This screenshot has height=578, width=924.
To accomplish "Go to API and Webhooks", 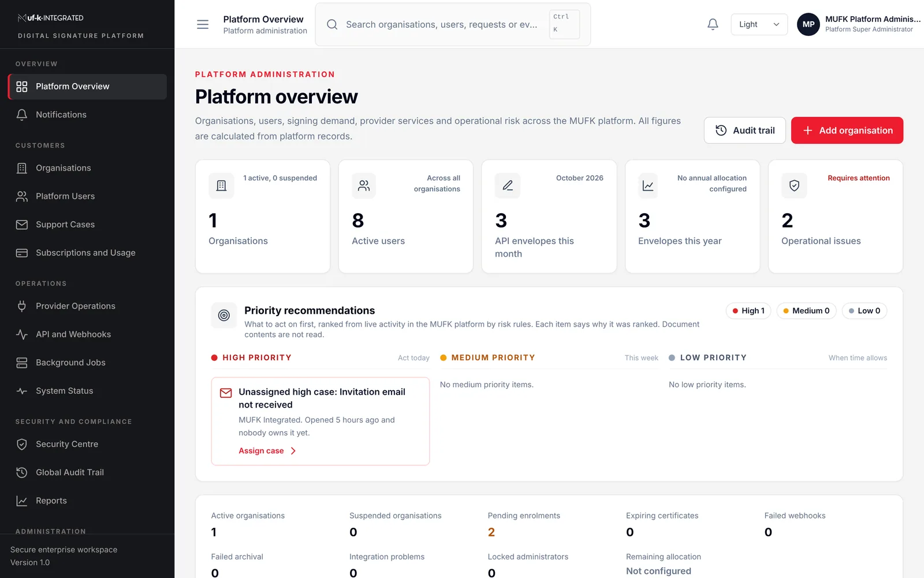I will click(x=87, y=335).
